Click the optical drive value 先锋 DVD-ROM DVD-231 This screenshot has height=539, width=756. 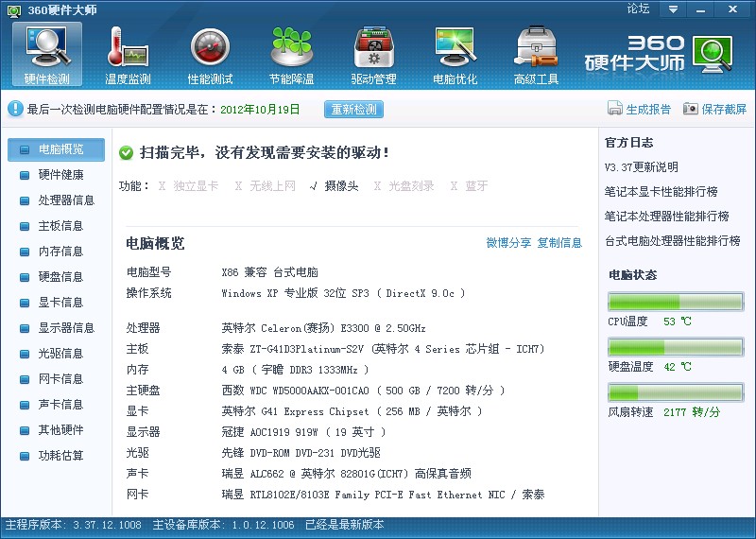click(301, 453)
